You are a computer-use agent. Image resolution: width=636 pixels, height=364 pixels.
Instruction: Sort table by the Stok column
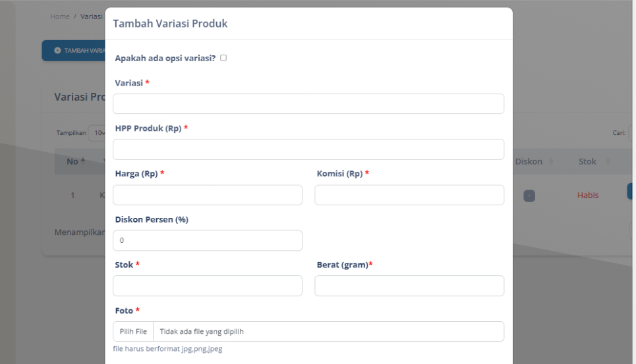(x=594, y=161)
